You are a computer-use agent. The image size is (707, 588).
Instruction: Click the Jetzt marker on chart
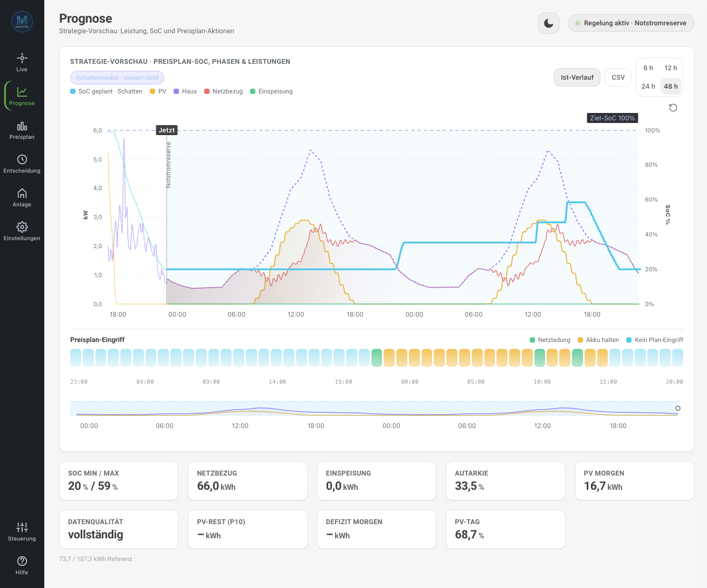pos(167,130)
